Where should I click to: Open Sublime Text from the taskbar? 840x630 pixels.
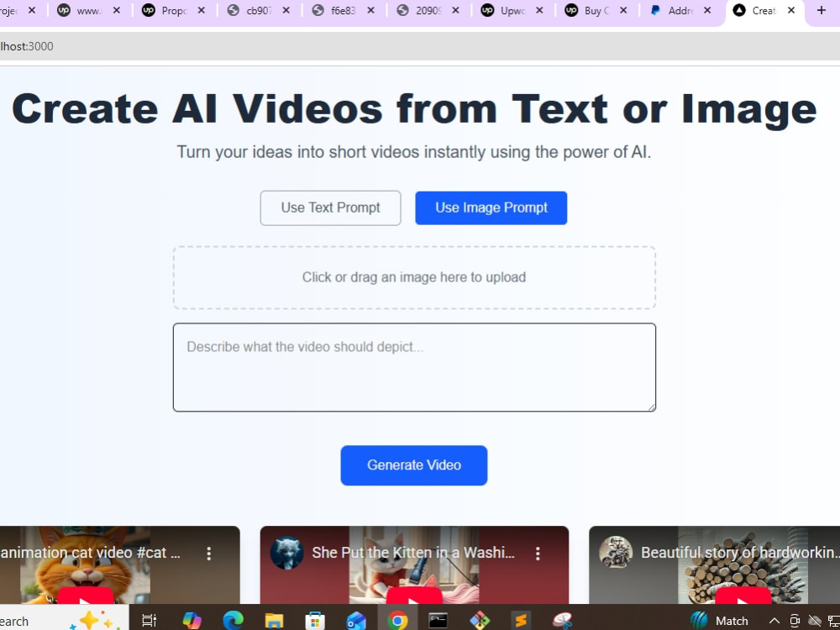tap(521, 621)
